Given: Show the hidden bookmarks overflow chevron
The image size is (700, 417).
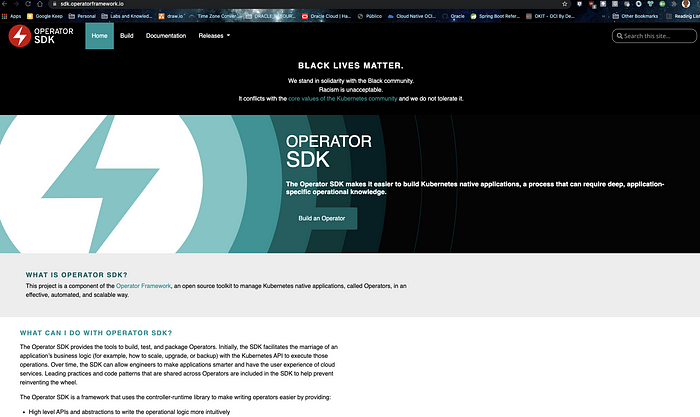Looking at the screenshot, I should click(x=604, y=16).
